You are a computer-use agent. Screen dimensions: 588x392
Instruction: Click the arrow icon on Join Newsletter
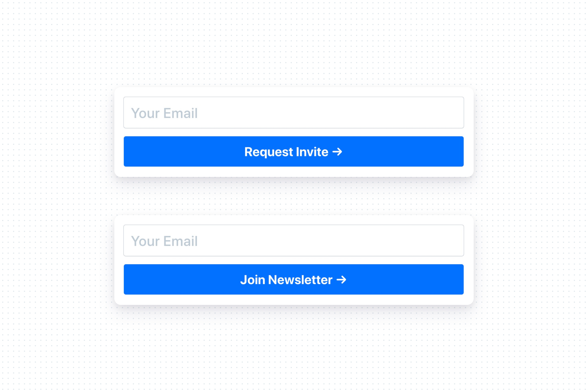click(x=341, y=280)
